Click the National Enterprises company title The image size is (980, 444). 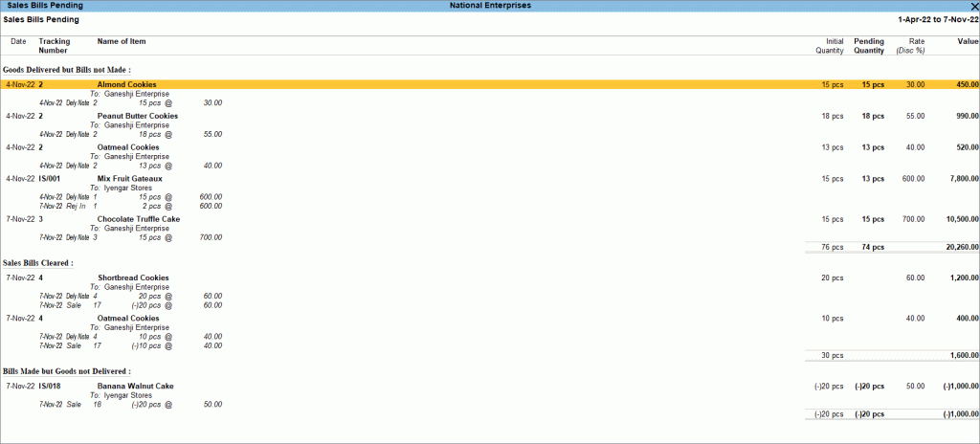[490, 5]
